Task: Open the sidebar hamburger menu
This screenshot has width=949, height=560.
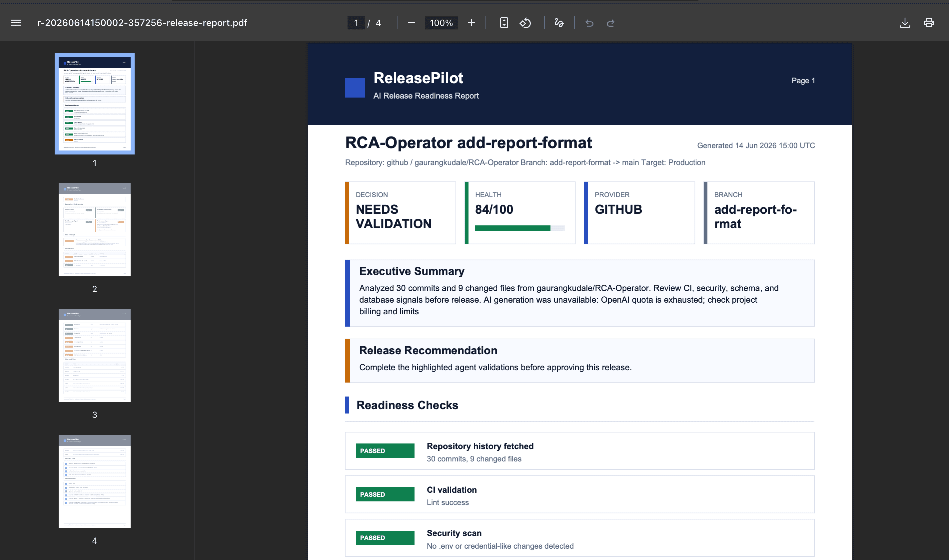Action: [x=16, y=23]
